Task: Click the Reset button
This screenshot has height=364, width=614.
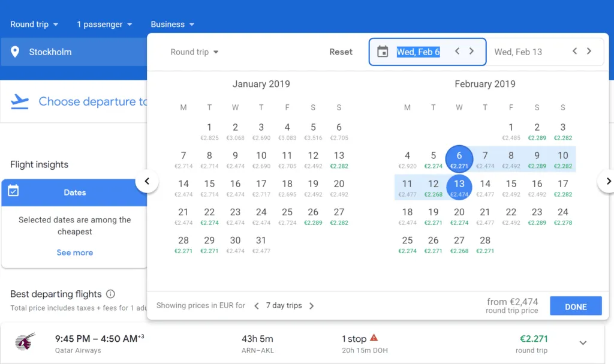Action: (341, 52)
